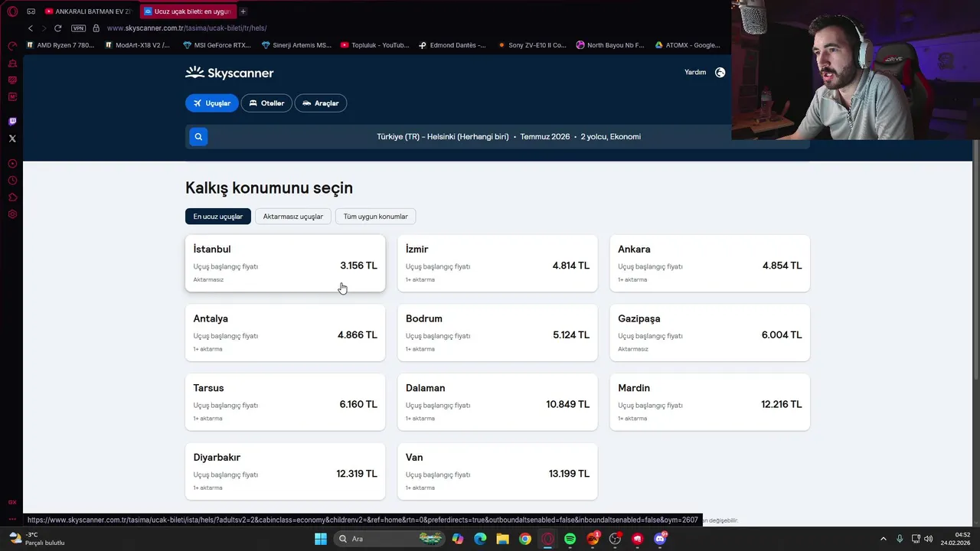Click the Yardım help link
980x551 pixels.
(695, 72)
